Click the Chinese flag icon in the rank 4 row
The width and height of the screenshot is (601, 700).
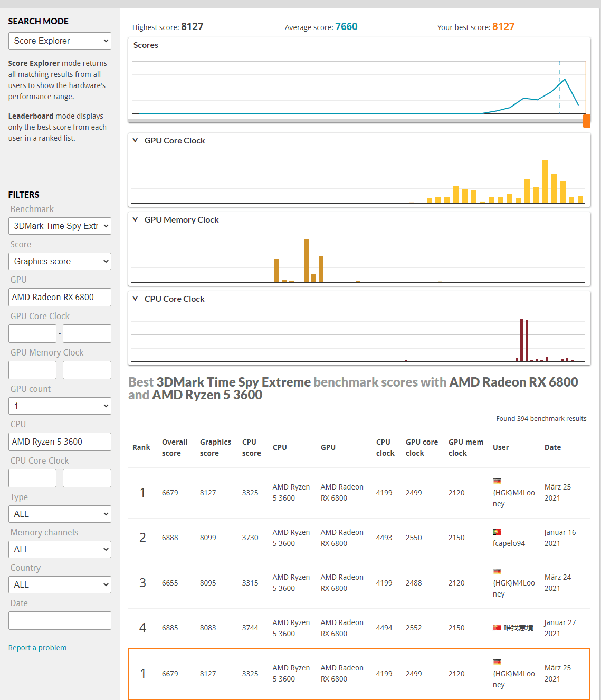pos(497,628)
